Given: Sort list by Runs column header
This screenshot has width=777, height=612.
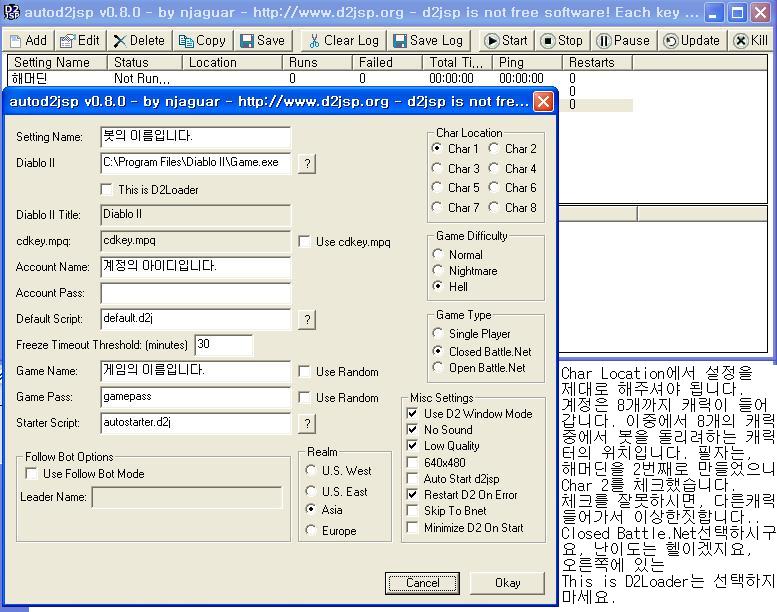Looking at the screenshot, I should tap(317, 62).
